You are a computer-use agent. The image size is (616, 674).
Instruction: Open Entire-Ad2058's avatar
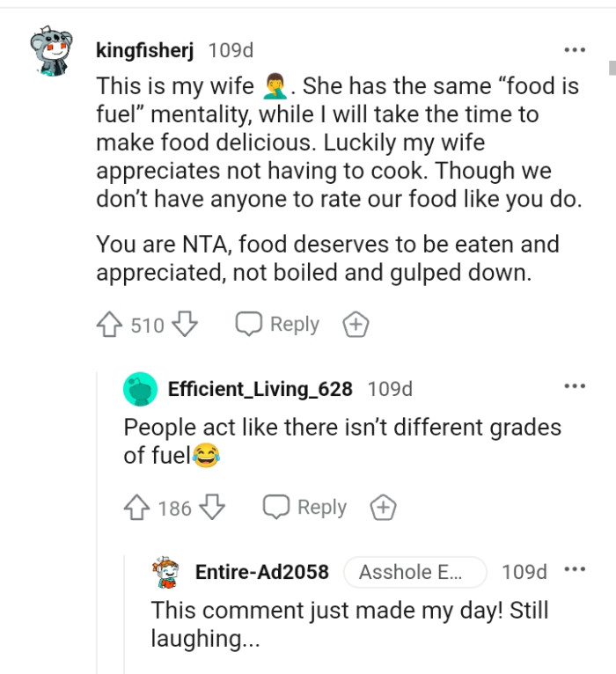pyautogui.click(x=167, y=572)
